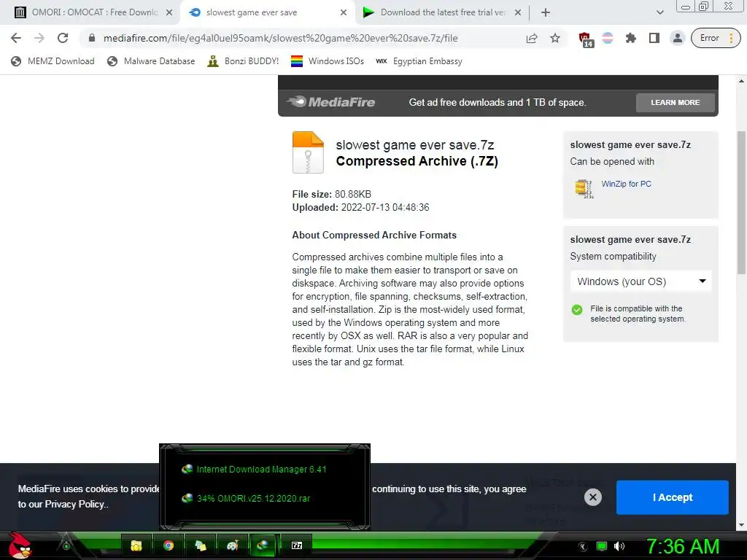Open the Bonzi BUDDY! bookmark
Viewport: 747px width, 560px height.
point(243,61)
